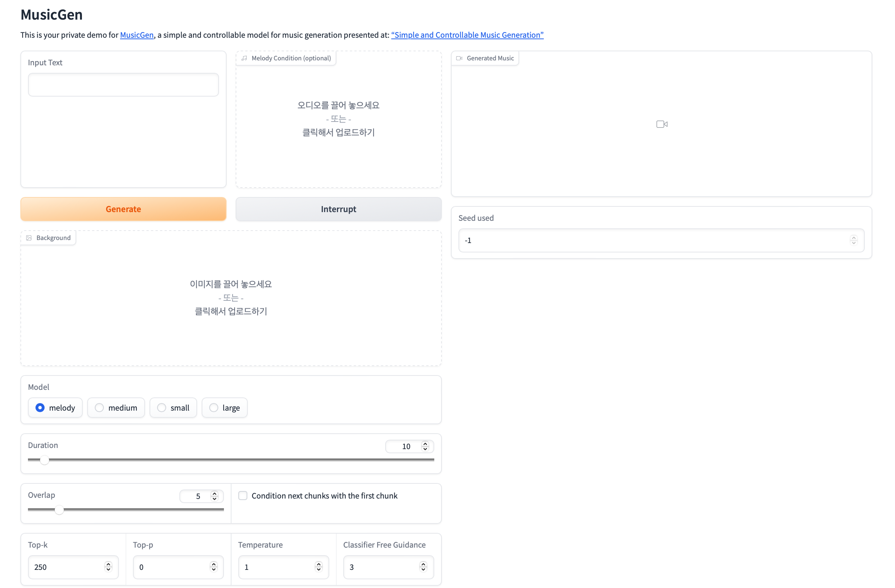This screenshot has width=895, height=588.
Task: Click the Seed used stepper arrows
Action: coord(853,240)
